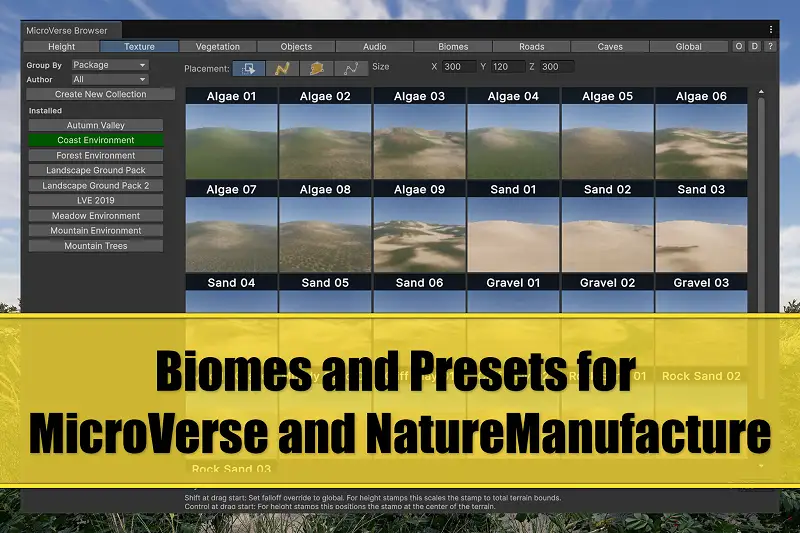Switch to the Roads tab
Viewport: 800px width, 533px height.
[x=532, y=46]
